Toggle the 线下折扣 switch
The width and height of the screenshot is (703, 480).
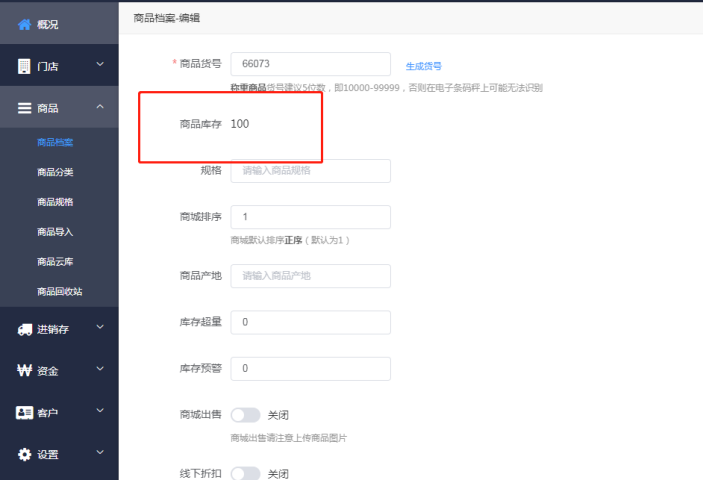[245, 473]
